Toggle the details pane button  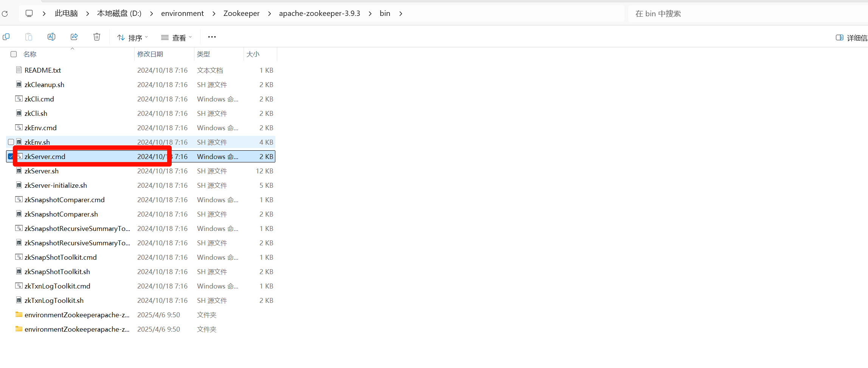coord(851,37)
